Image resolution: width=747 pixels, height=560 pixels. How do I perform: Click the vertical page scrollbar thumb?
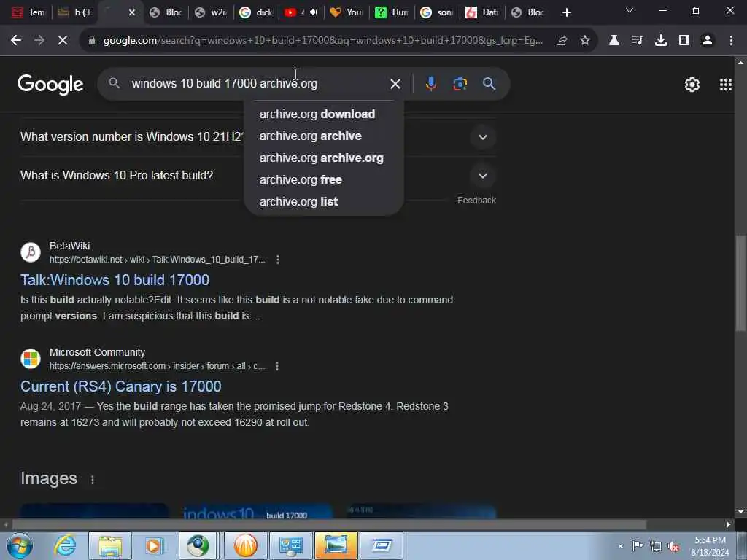[x=740, y=284]
